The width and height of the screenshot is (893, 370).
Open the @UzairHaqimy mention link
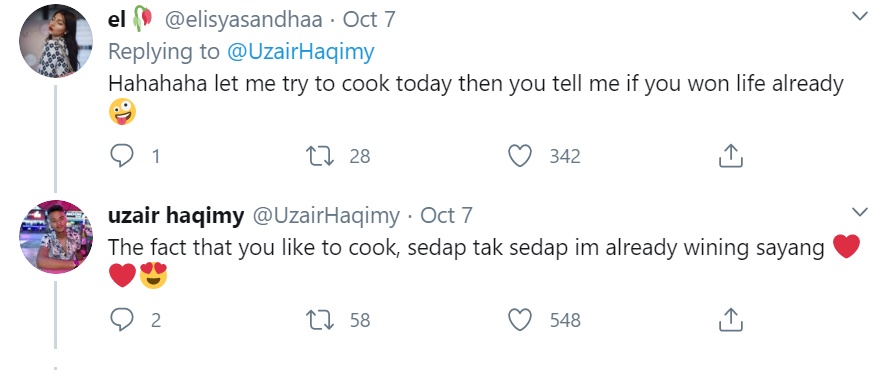coord(300,52)
